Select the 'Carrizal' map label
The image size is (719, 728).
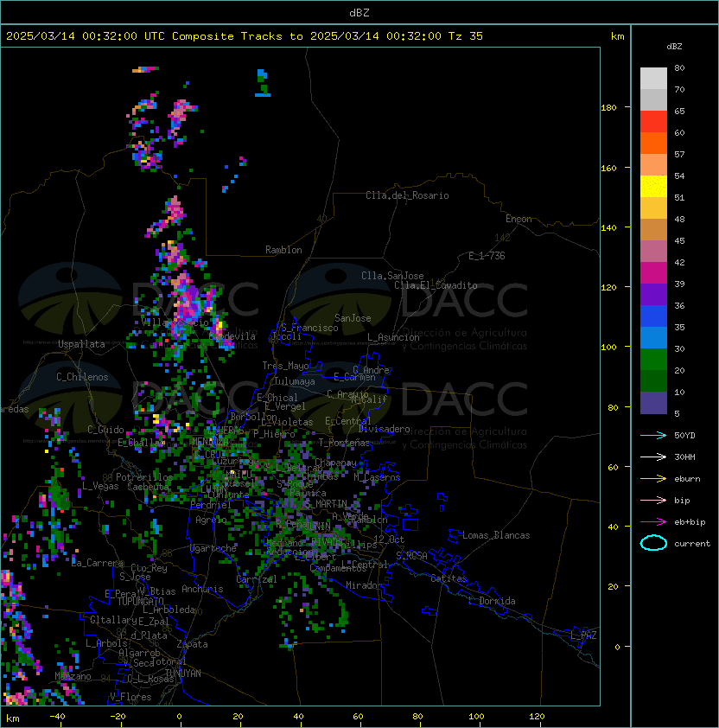(x=256, y=579)
